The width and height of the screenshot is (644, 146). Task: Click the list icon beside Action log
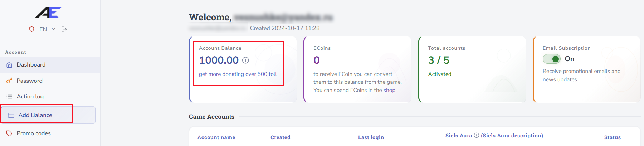click(x=9, y=97)
